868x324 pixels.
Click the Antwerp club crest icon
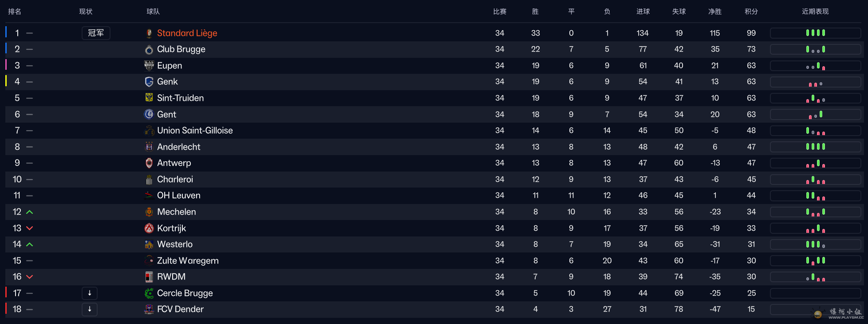(x=149, y=163)
